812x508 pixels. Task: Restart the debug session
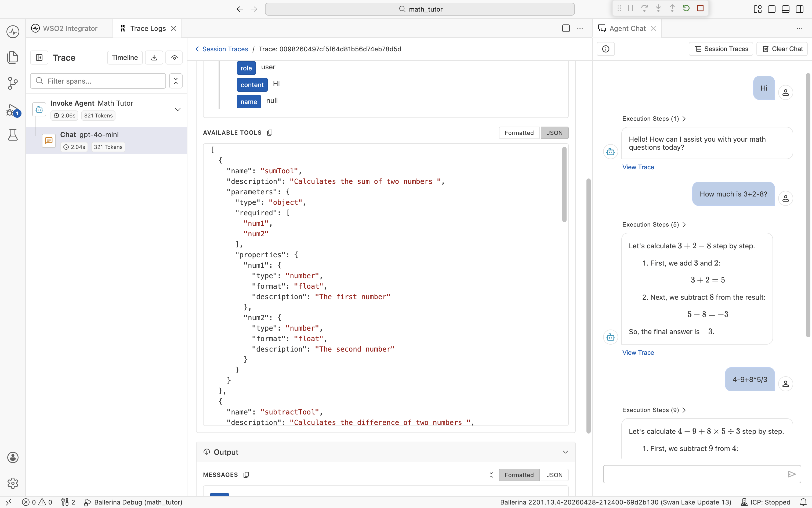click(686, 8)
